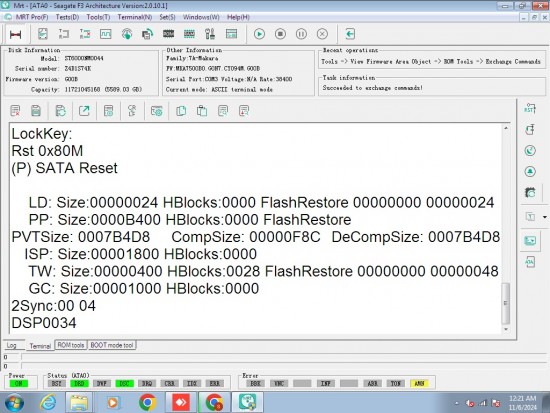Click the terminal scrollbar down arrow

point(506,329)
